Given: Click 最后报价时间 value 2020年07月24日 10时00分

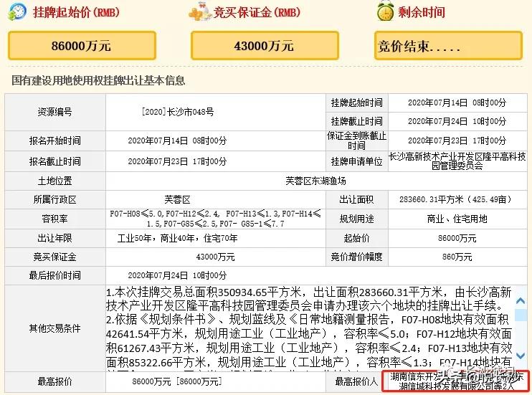Looking at the screenshot, I should [x=177, y=275].
